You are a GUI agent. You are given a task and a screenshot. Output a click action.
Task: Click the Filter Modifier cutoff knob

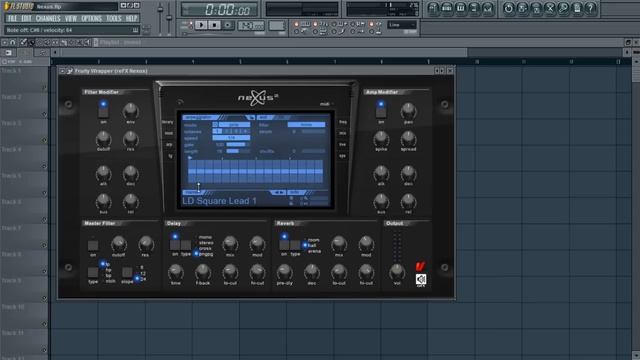(103, 139)
